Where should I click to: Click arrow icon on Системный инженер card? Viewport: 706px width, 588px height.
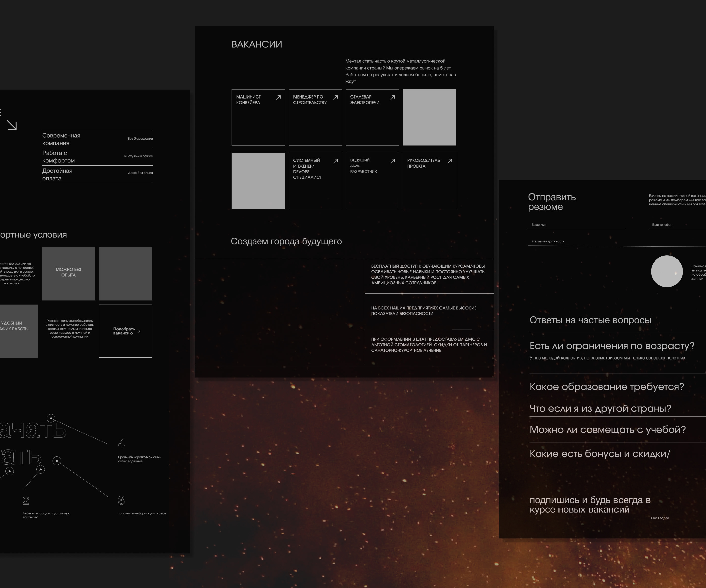coord(336,161)
